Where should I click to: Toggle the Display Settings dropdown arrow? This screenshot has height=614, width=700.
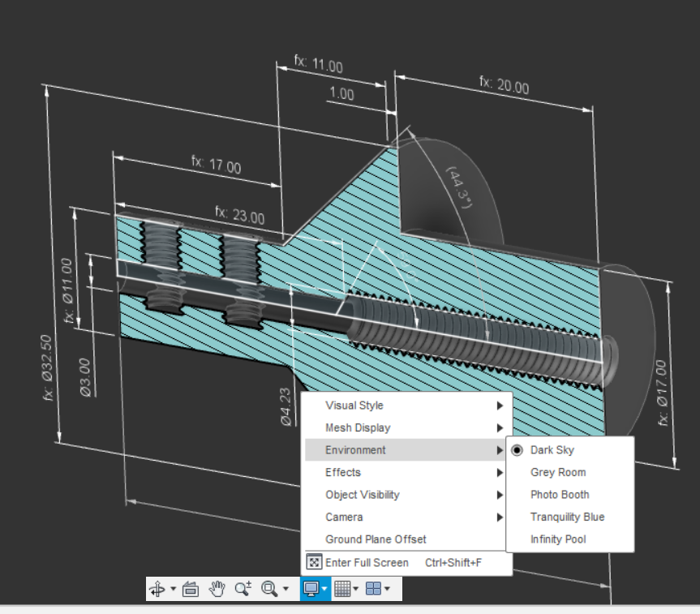(324, 589)
